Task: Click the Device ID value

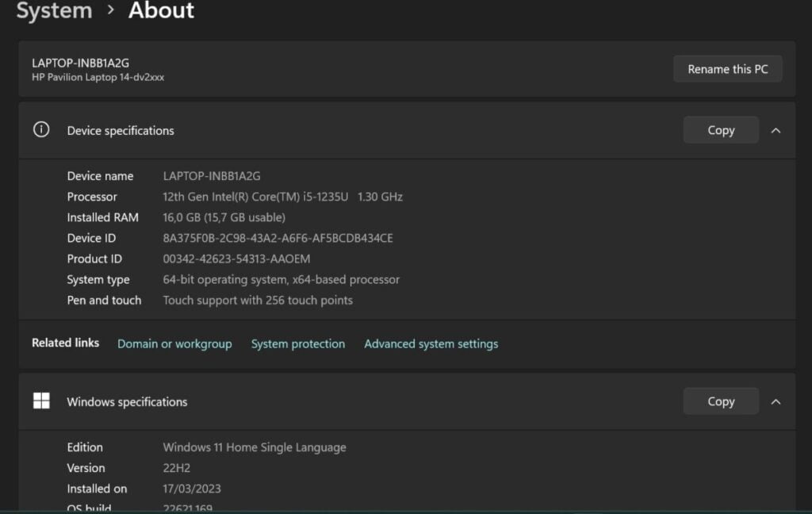Action: click(x=278, y=238)
